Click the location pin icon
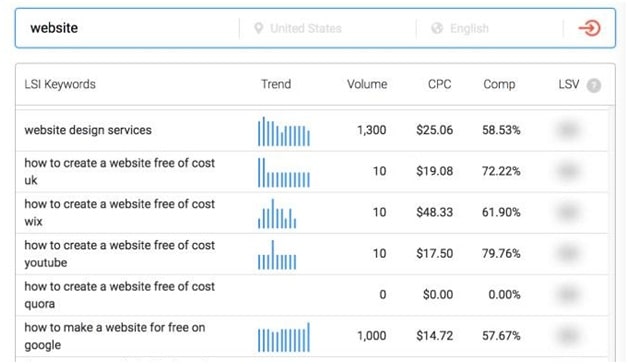The image size is (628, 364). 259,28
